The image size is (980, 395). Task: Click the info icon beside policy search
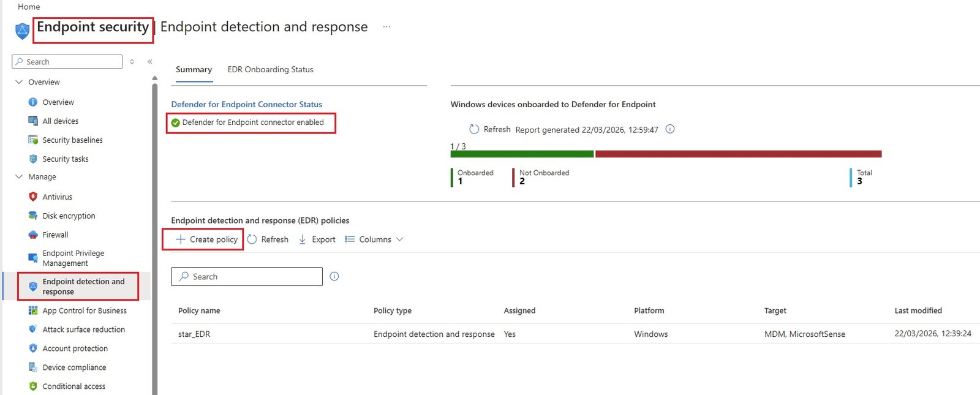[x=334, y=277]
